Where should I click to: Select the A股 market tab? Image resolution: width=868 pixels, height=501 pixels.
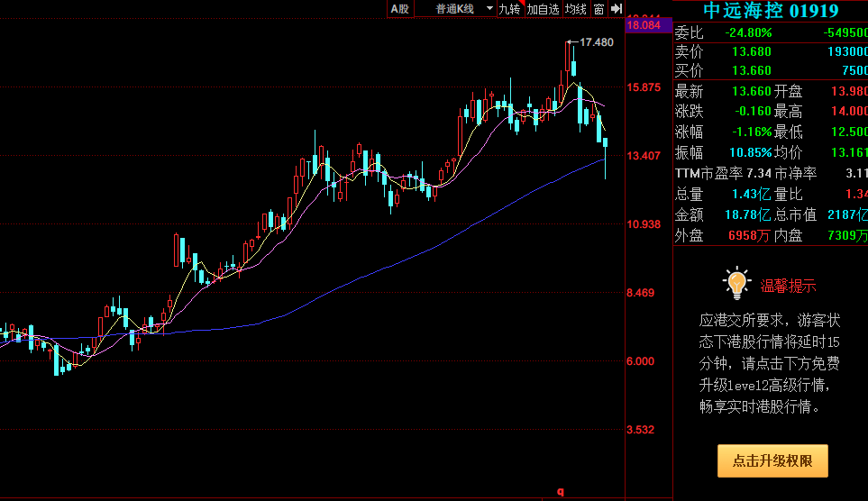tap(400, 9)
